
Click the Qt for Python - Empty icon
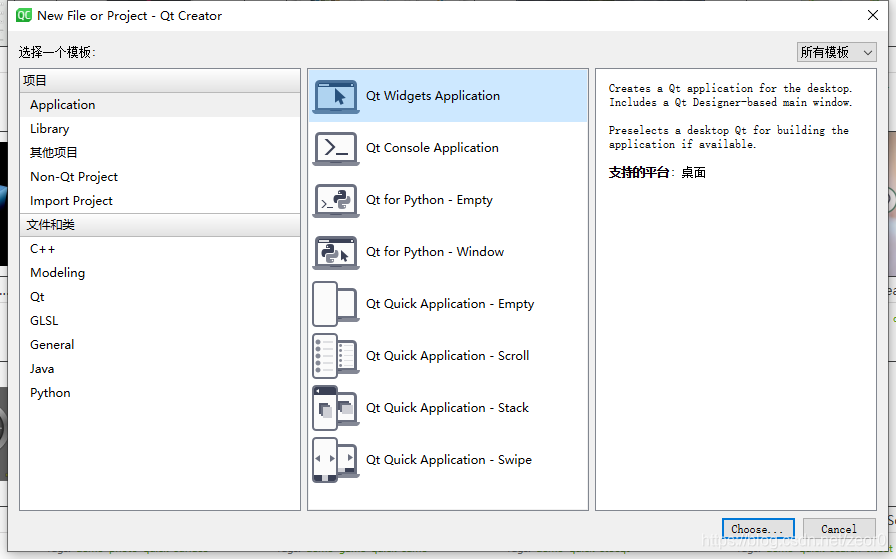[336, 201]
